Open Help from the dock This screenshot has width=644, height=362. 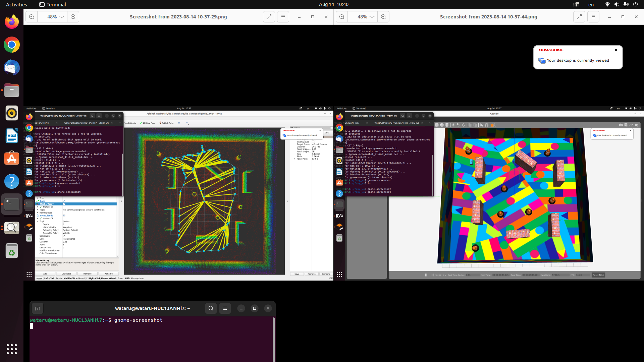tap(12, 181)
